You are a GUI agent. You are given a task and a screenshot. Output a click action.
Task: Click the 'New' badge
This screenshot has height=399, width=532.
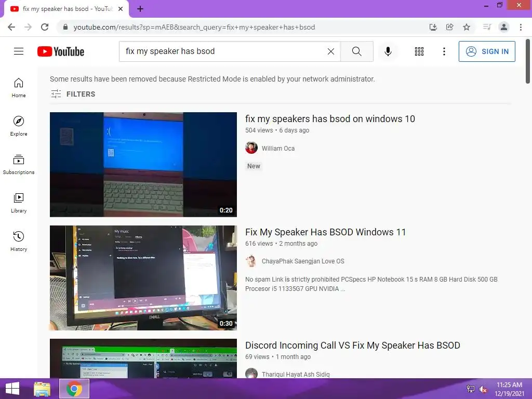click(254, 166)
